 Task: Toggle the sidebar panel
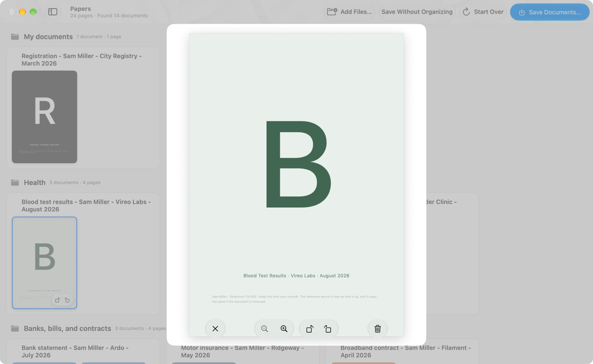click(53, 12)
